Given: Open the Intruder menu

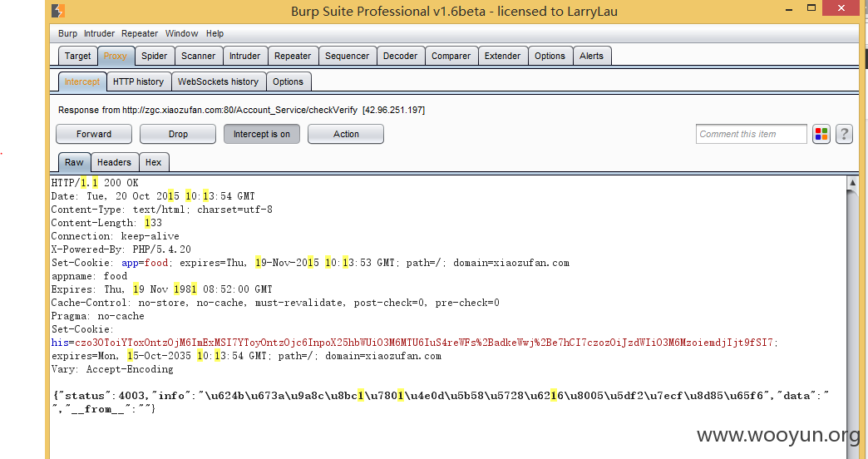Looking at the screenshot, I should point(99,33).
